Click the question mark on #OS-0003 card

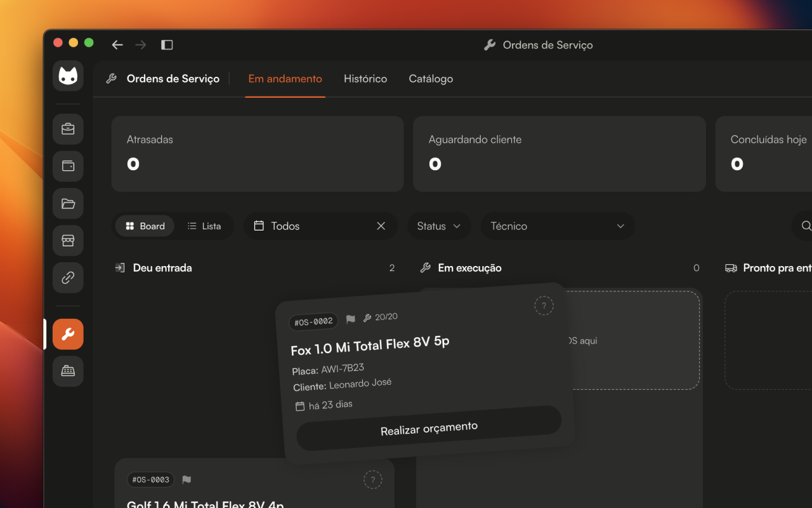tap(373, 480)
